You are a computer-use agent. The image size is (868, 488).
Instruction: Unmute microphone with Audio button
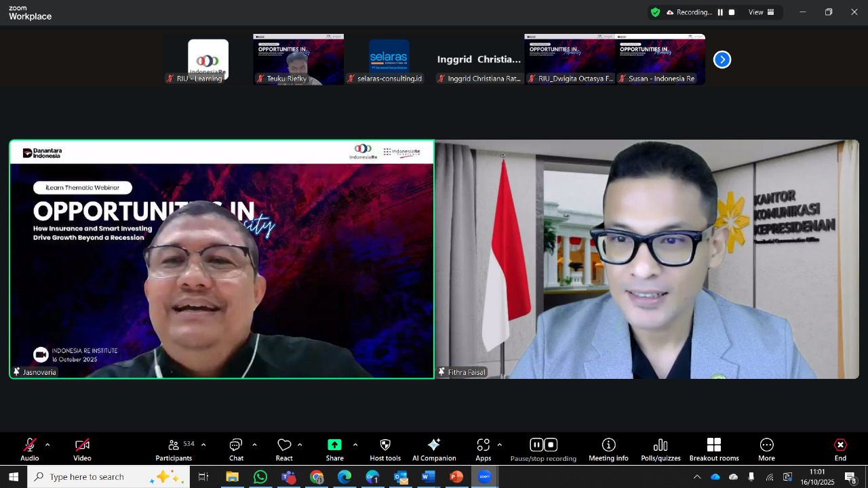[x=30, y=449]
